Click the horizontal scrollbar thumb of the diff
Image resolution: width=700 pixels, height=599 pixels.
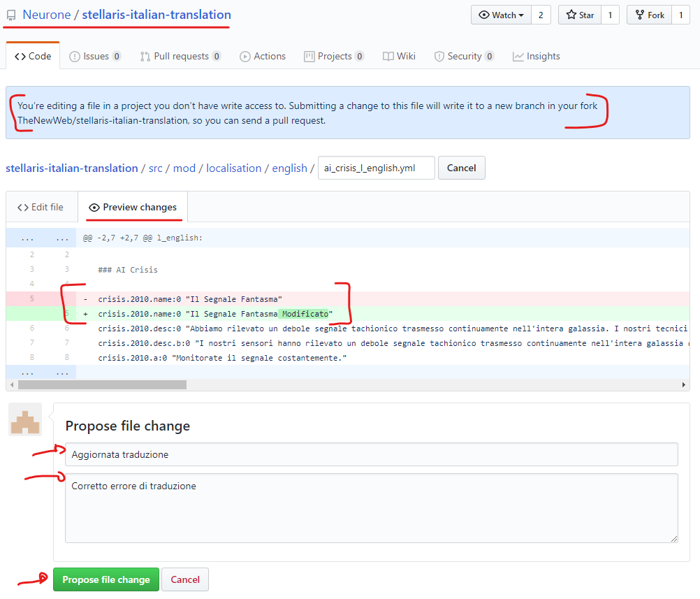coord(102,384)
